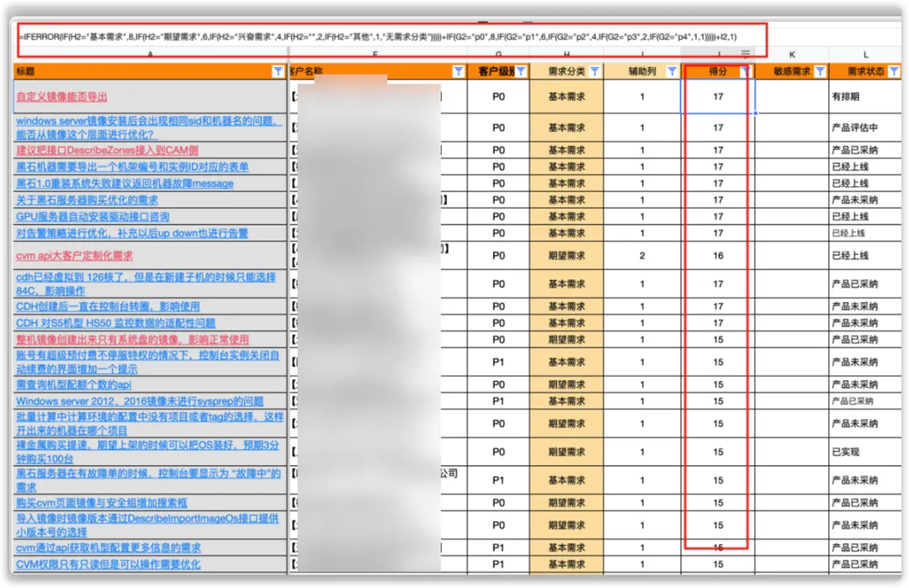Viewport: 909px width, 588px height.
Task: Select 已实现 status cell
Action: pos(865,452)
